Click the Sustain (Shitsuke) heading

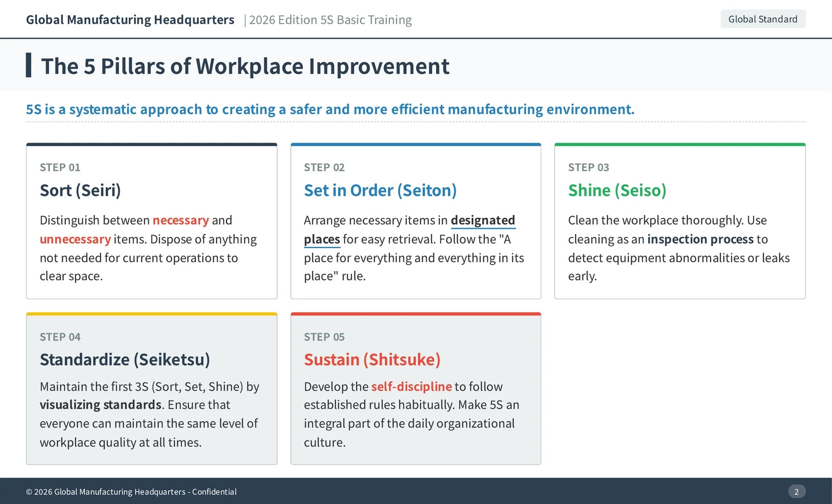(372, 359)
